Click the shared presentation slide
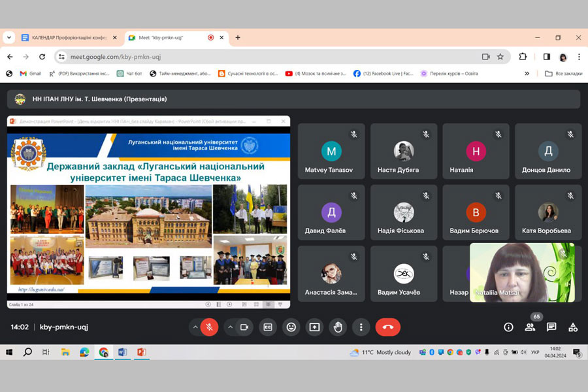 (x=148, y=213)
